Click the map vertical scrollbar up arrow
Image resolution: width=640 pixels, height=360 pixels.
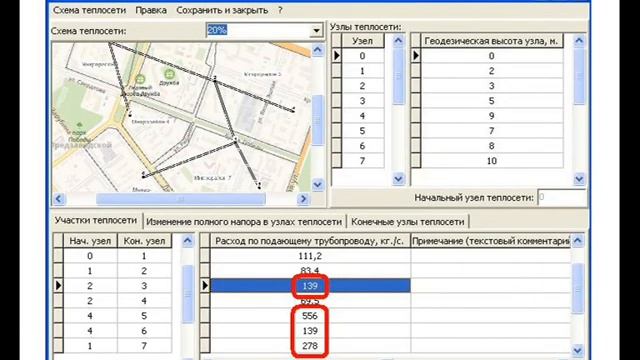pyautogui.click(x=318, y=50)
